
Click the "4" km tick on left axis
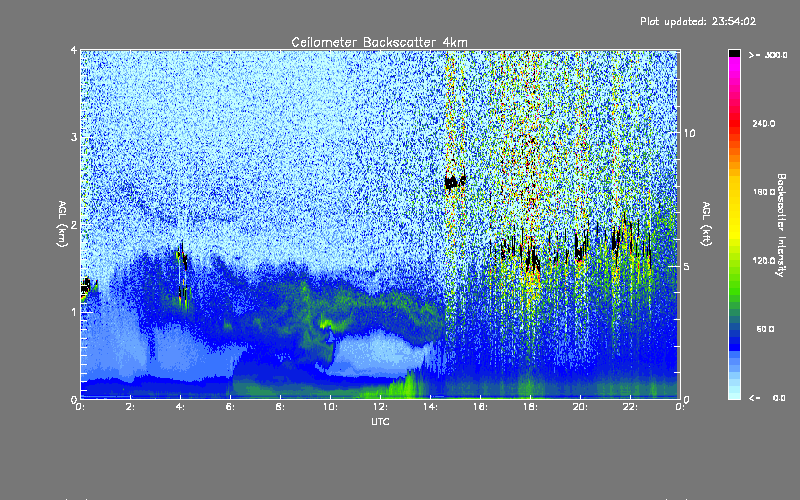click(74, 51)
